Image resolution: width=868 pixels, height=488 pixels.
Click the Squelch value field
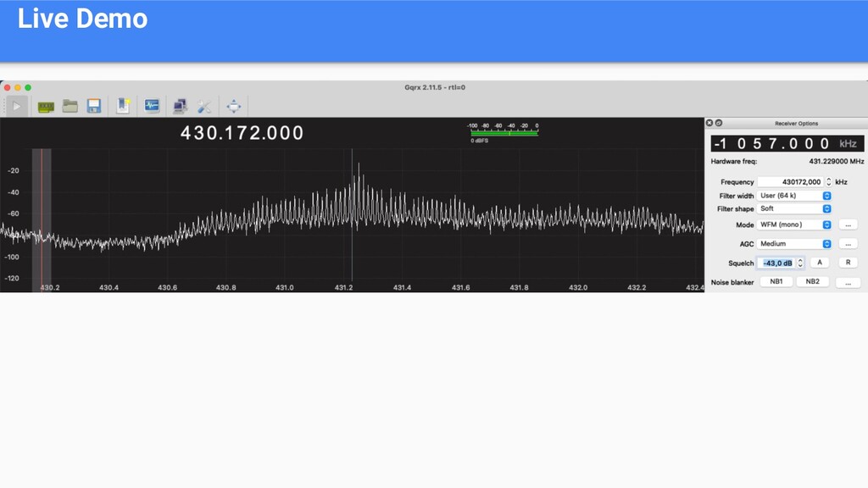(776, 263)
